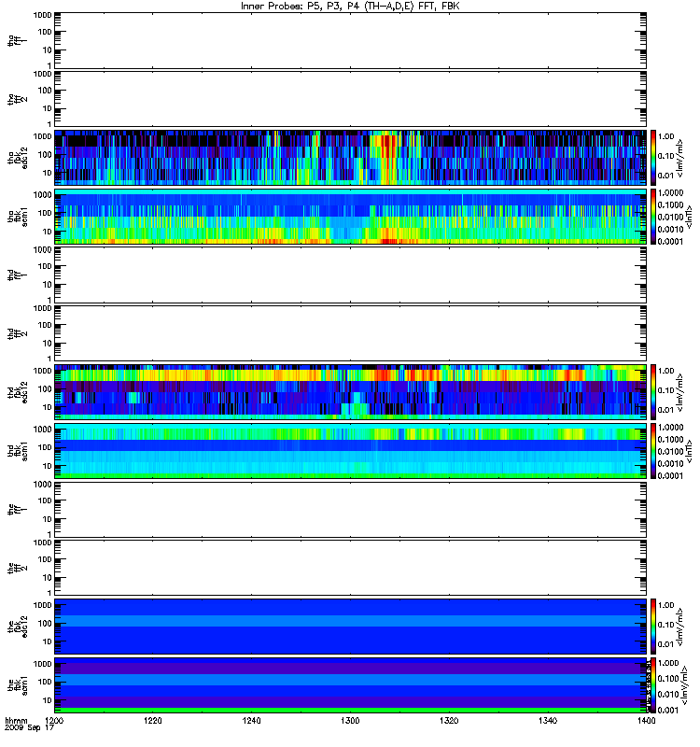Select the color bar beside thd fbk scm1

click(653, 451)
